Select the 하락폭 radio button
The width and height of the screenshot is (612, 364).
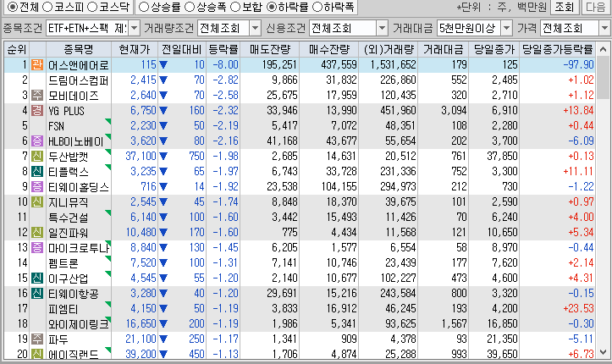pos(317,7)
